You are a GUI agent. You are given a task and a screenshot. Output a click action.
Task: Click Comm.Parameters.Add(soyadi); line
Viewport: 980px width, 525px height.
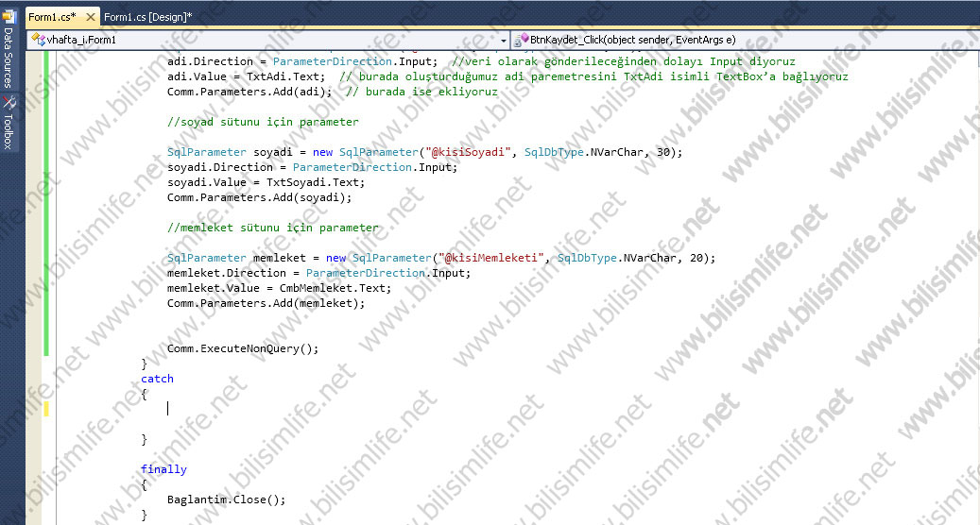[259, 198]
